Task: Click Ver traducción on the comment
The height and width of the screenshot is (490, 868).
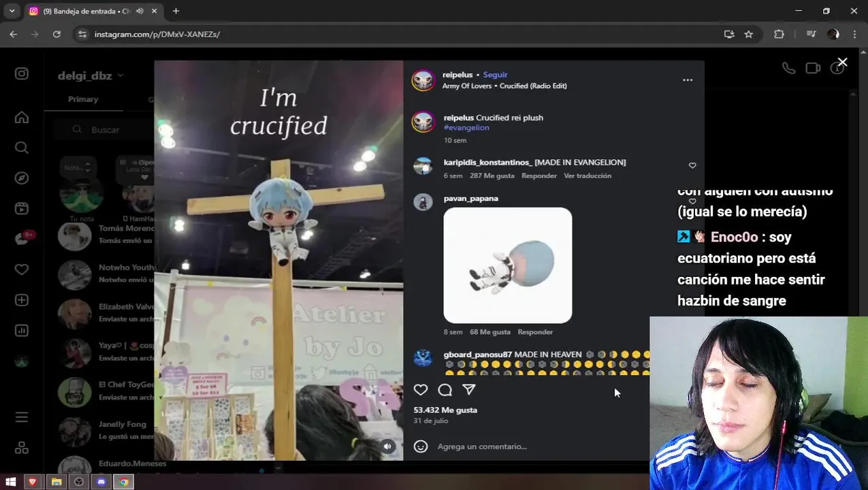Action: 588,176
